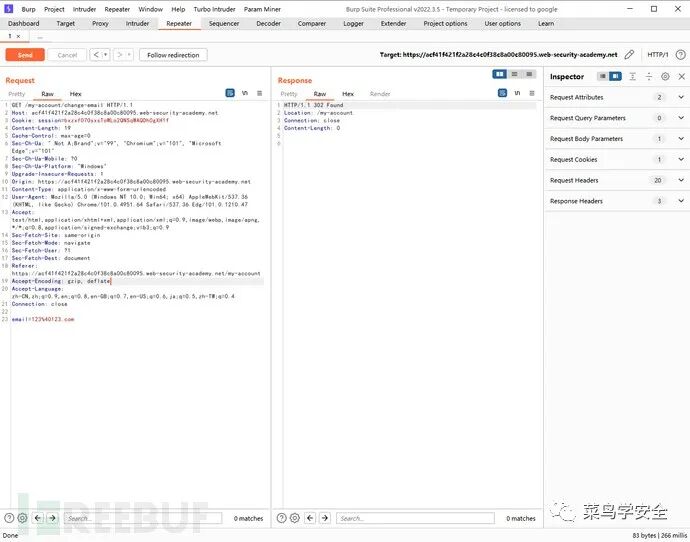Viewport: 690px width, 542px height.
Task: Close Repeater tab 1
Action: coord(18,37)
